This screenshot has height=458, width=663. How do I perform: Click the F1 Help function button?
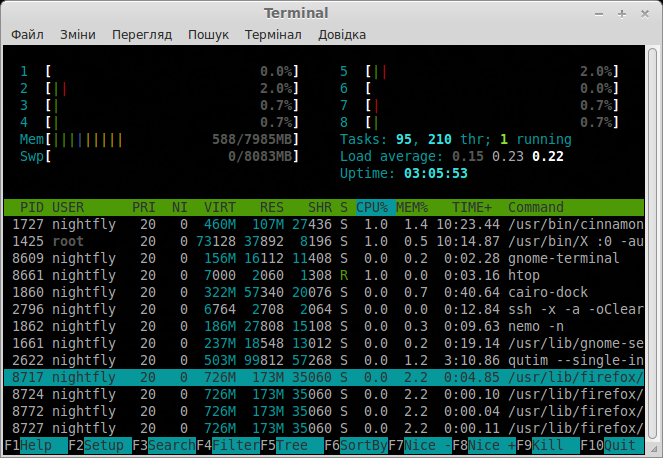36,445
